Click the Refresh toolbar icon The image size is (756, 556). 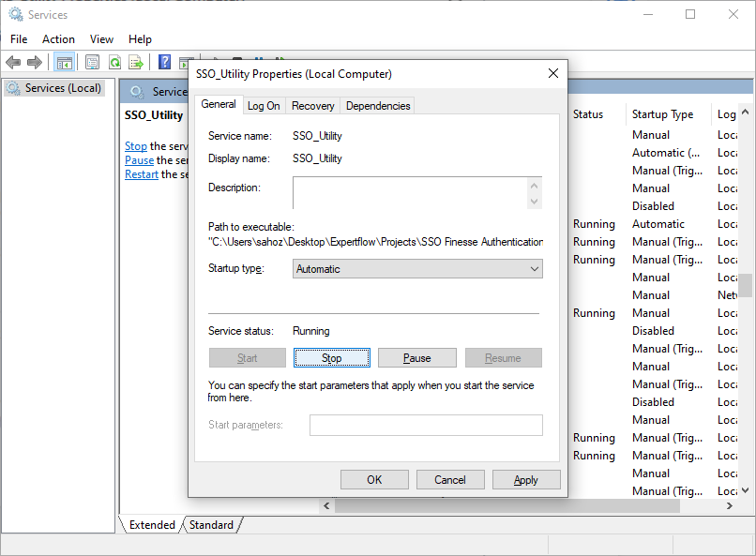[x=114, y=62]
